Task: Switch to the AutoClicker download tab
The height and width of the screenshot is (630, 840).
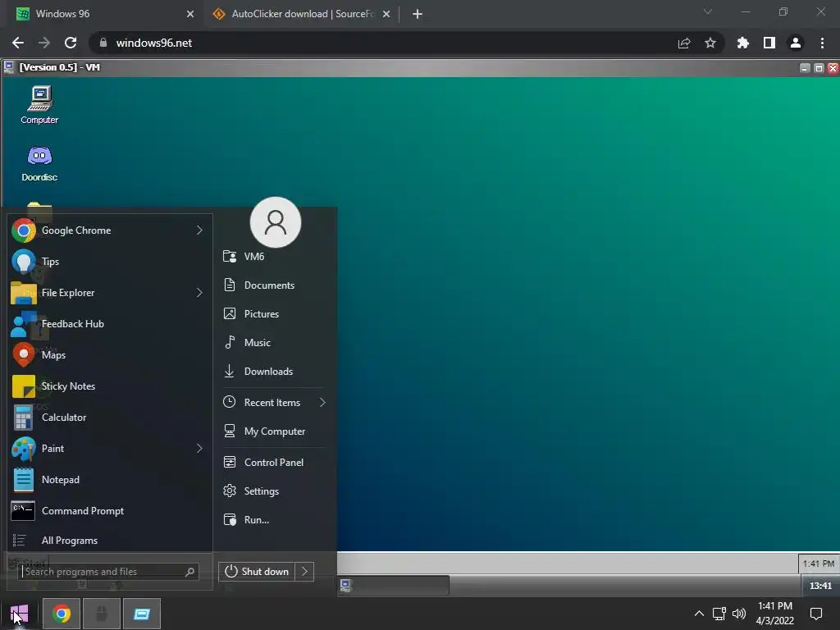Action: (x=301, y=14)
